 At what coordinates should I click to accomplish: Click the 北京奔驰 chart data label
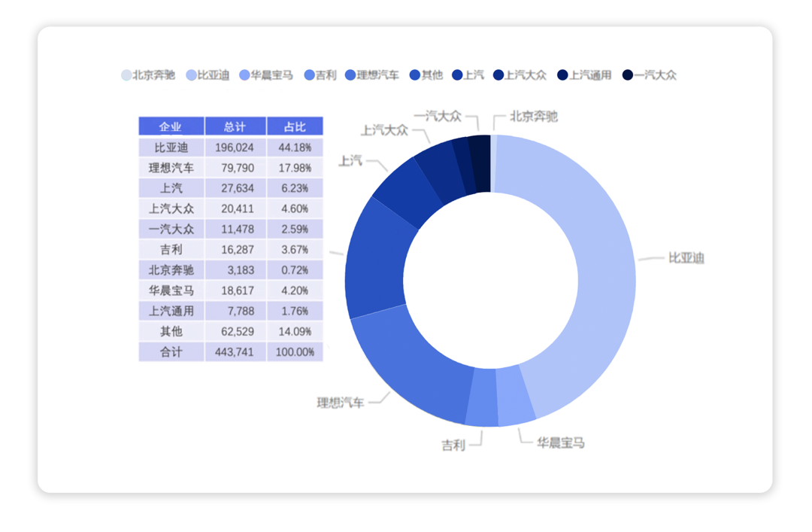(x=534, y=116)
